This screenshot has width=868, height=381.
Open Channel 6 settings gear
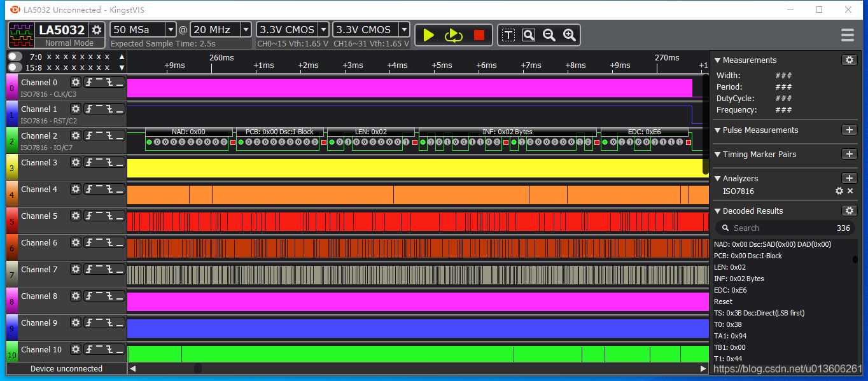point(76,242)
